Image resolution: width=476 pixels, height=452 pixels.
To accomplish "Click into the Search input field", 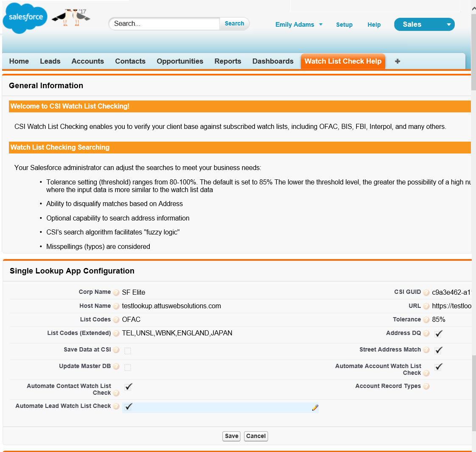I will coord(164,24).
